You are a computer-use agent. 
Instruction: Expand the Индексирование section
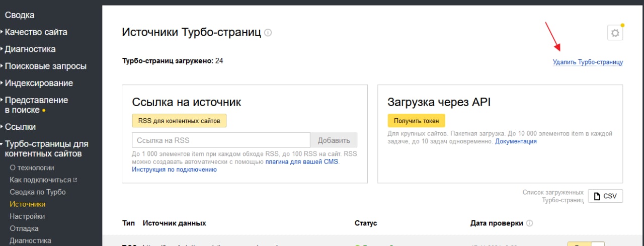(x=39, y=83)
